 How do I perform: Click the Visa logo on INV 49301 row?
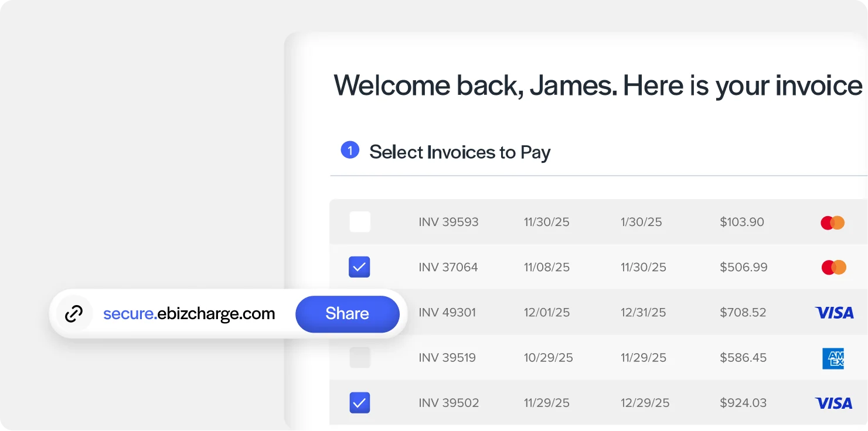834,313
